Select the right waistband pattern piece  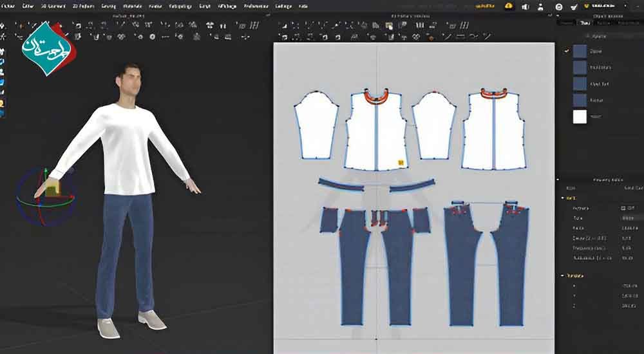click(412, 185)
